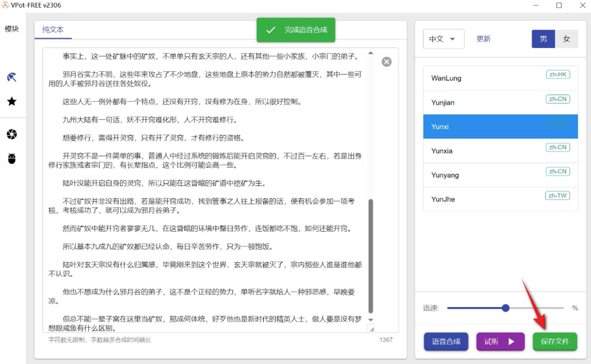Click the 更新 update link

pyautogui.click(x=483, y=39)
